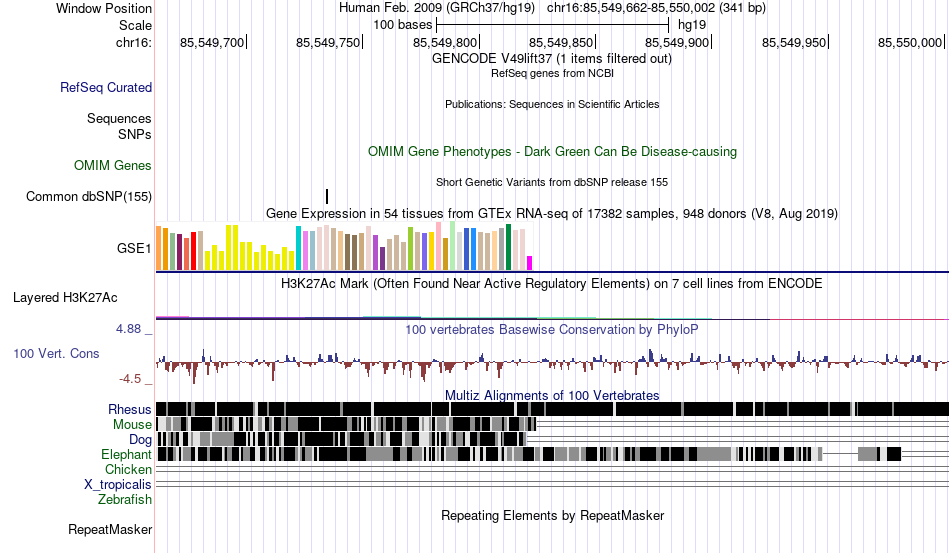950x553 pixels.
Task: Click the PhyloP Basewise Conservation title
Action: pos(552,329)
